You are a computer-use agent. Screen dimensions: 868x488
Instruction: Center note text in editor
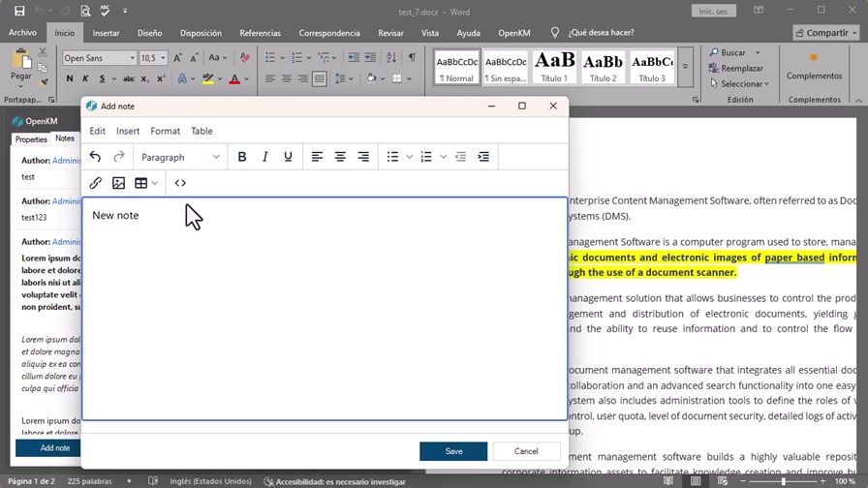click(340, 157)
